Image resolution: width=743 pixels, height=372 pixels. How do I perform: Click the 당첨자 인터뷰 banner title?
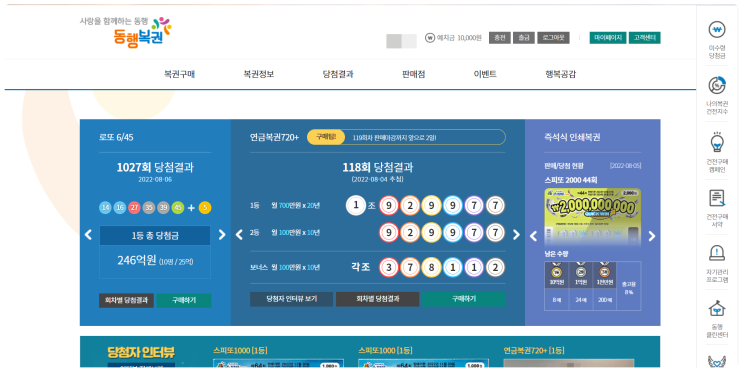[141, 352]
